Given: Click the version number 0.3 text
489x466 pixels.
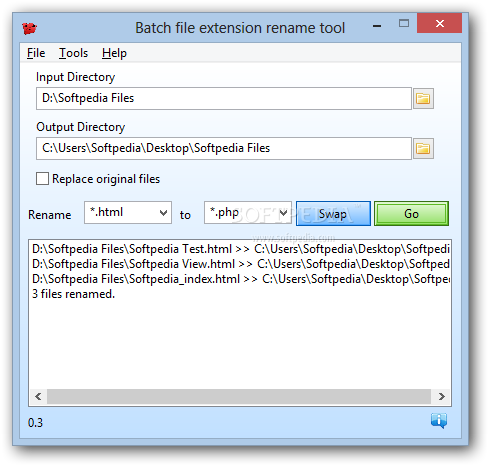Looking at the screenshot, I should [35, 423].
